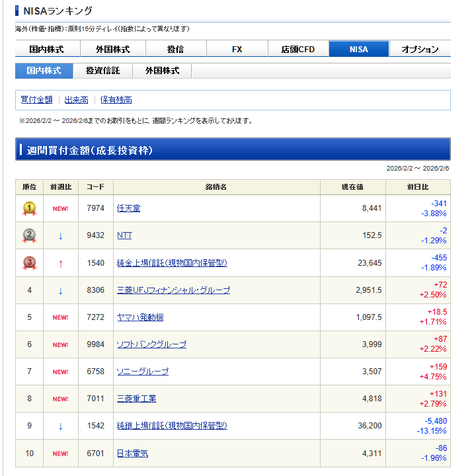Click the down arrow in NTT row

60,236
